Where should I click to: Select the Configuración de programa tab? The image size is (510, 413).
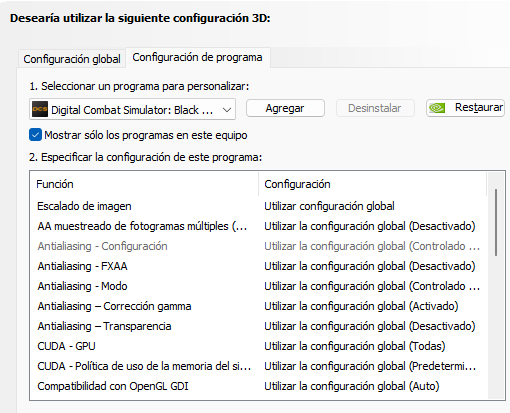coord(197,57)
